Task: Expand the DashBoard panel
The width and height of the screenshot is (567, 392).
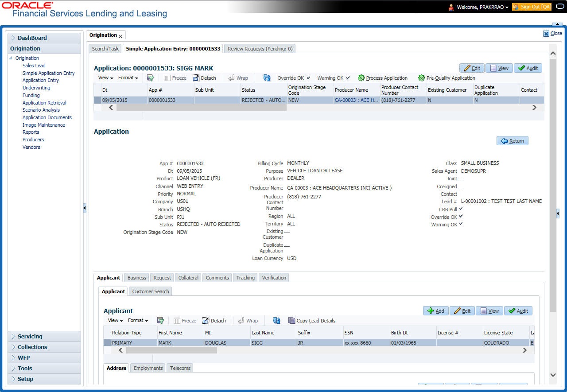Action: click(x=44, y=38)
